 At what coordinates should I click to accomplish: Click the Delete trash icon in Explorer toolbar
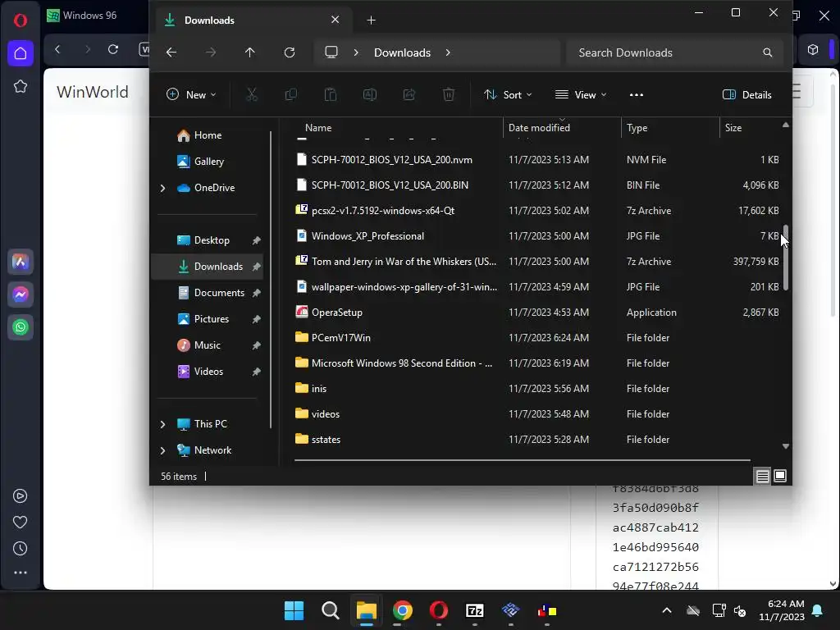coord(449,95)
